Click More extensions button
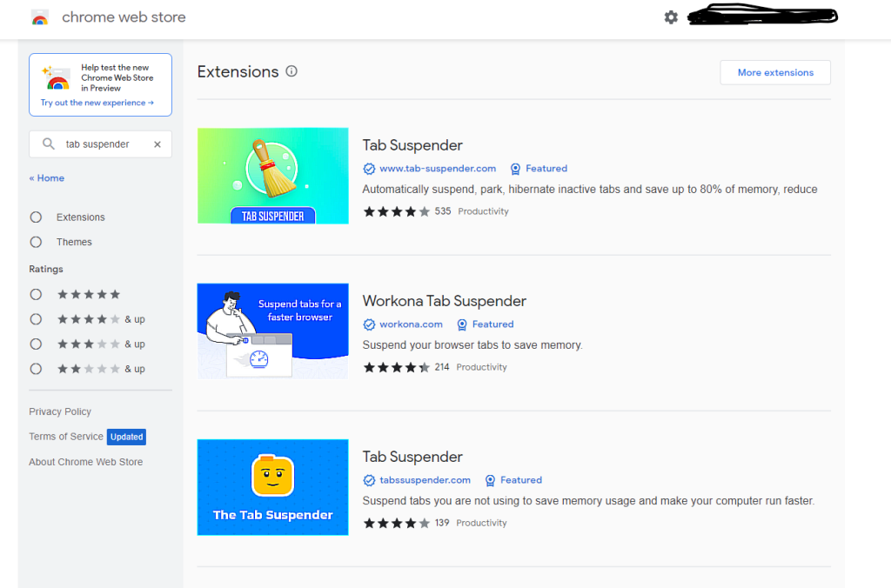 (775, 73)
